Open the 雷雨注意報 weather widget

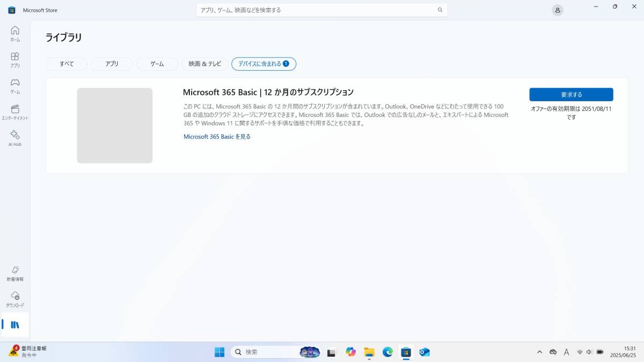[28, 352]
